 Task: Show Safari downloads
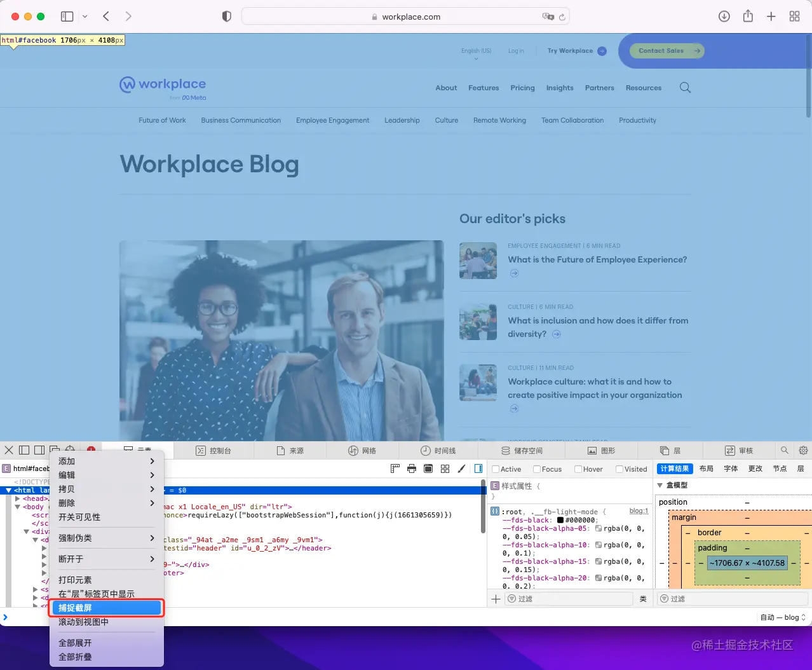[724, 17]
